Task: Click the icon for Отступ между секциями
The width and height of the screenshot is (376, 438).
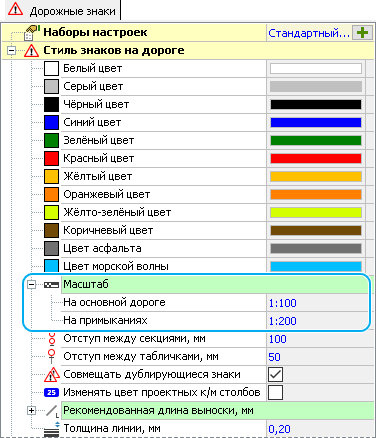Action: point(52,338)
